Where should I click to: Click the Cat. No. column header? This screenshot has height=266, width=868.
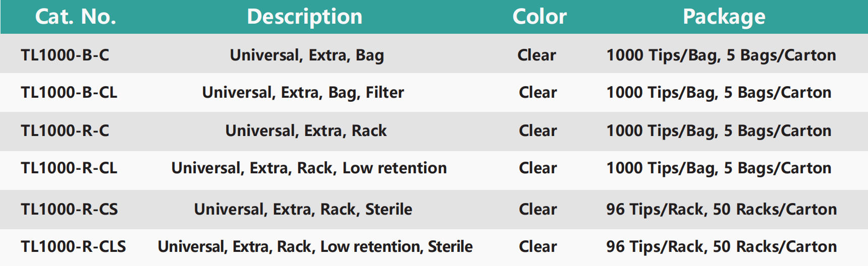(x=76, y=17)
